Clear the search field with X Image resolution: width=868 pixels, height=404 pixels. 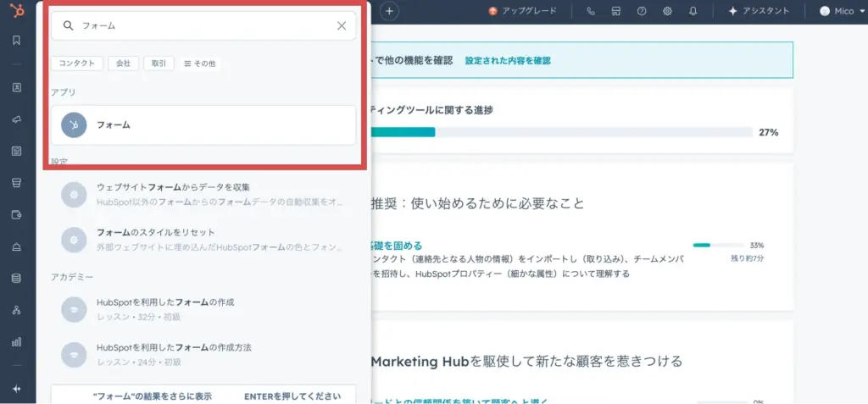(342, 25)
